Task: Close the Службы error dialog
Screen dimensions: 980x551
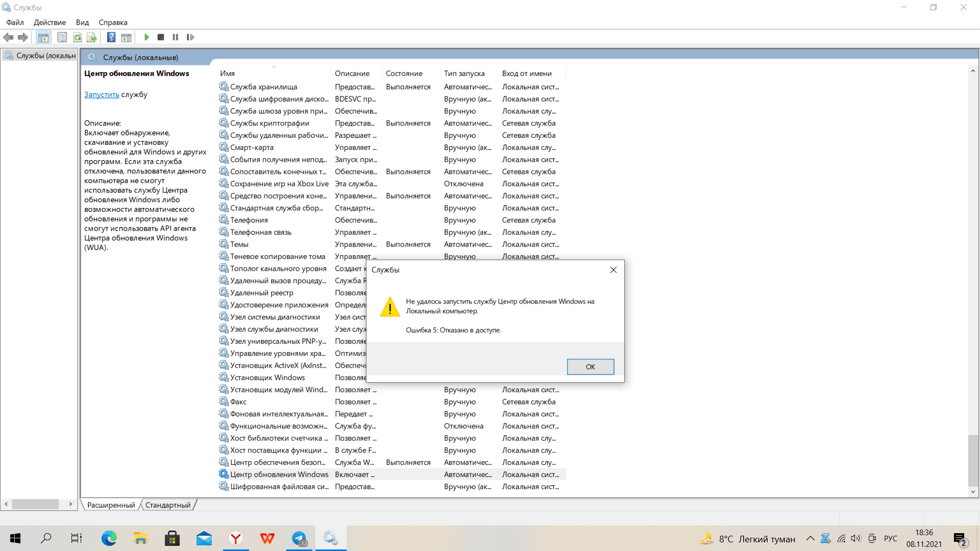Action: pyautogui.click(x=614, y=270)
